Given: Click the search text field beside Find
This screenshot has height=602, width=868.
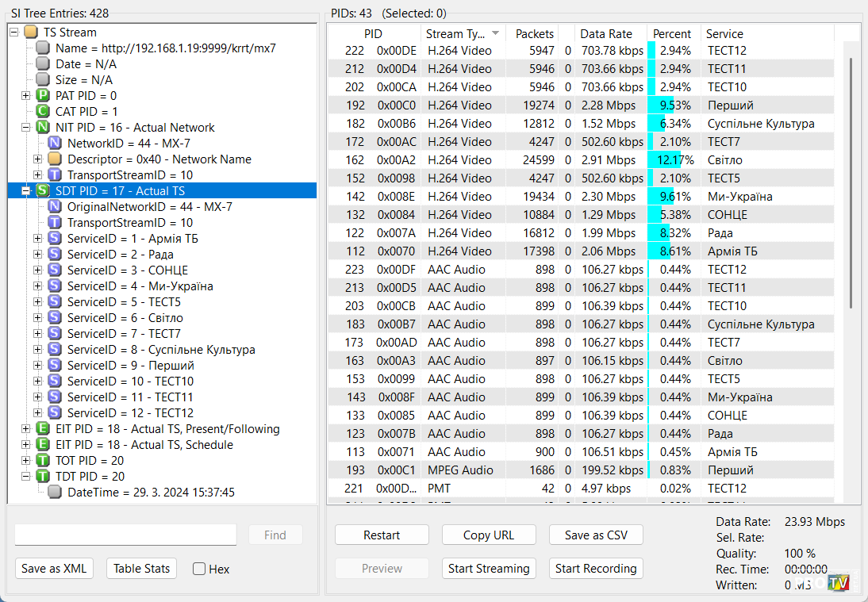Looking at the screenshot, I should [x=125, y=535].
